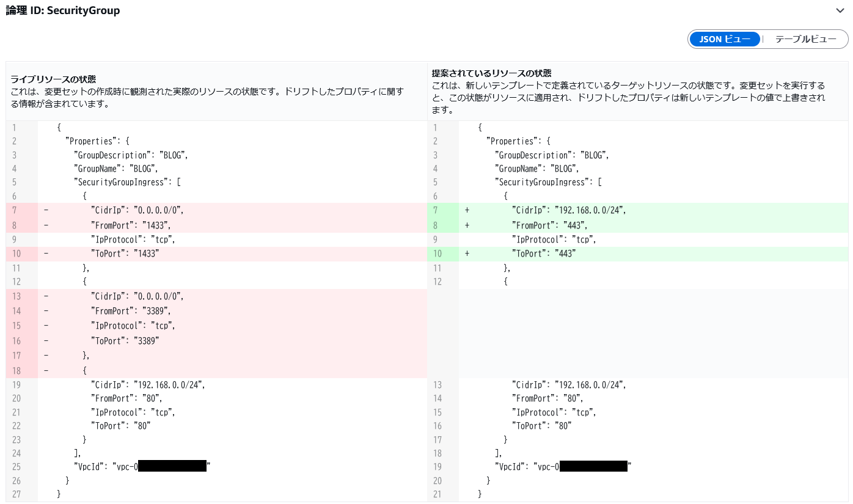Viewport: 853px width, 504px height.
Task: Click the minus marker on removed line 7
Action: [x=46, y=210]
